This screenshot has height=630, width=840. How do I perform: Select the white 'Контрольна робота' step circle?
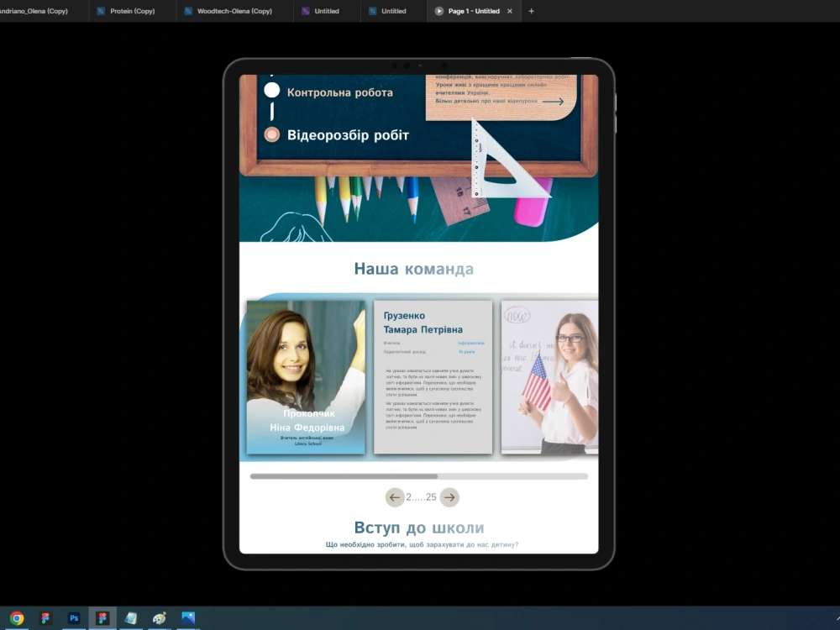[x=271, y=90]
